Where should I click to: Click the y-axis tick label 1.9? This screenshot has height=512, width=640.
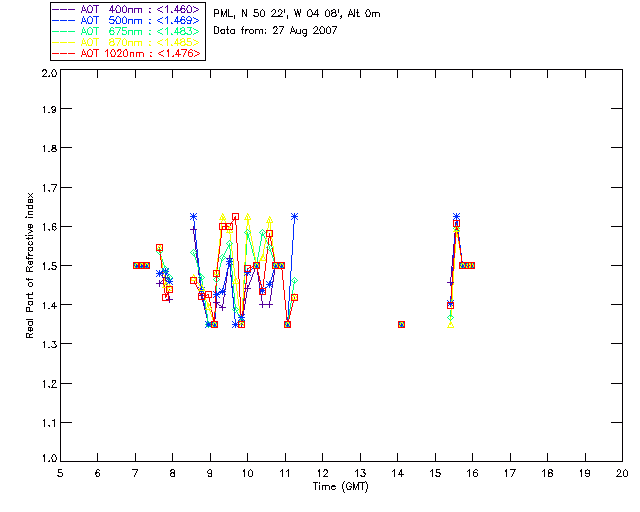pyautogui.click(x=49, y=109)
